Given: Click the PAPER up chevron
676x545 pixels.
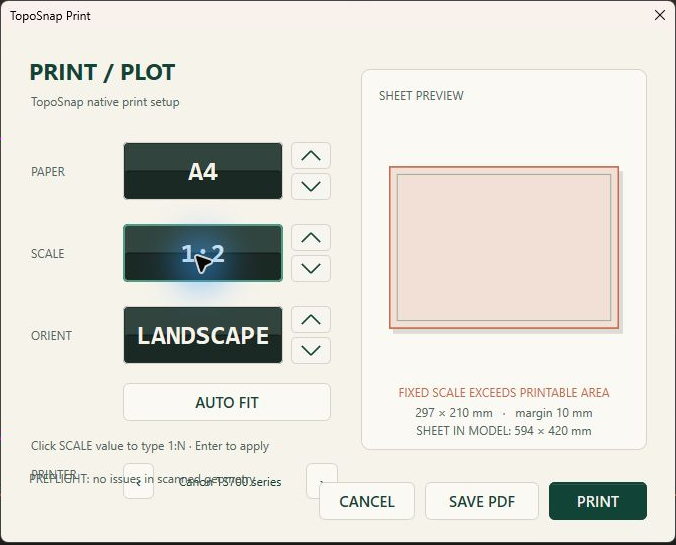Looking at the screenshot, I should click(311, 156).
